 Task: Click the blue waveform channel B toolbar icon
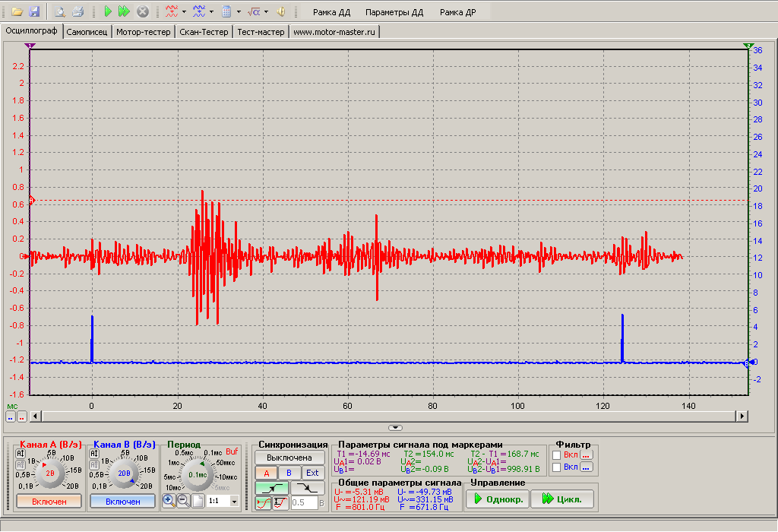[x=199, y=11]
